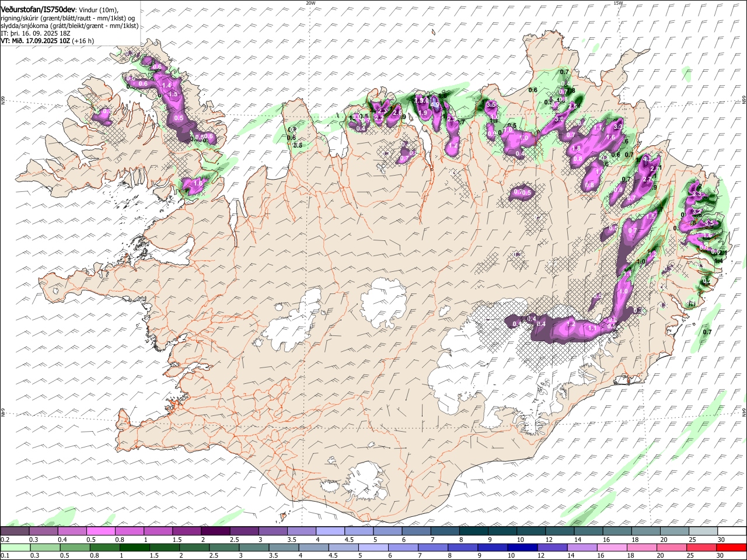Pick lower legend green swatch between 0.3 and 0.5

pyautogui.click(x=45, y=547)
